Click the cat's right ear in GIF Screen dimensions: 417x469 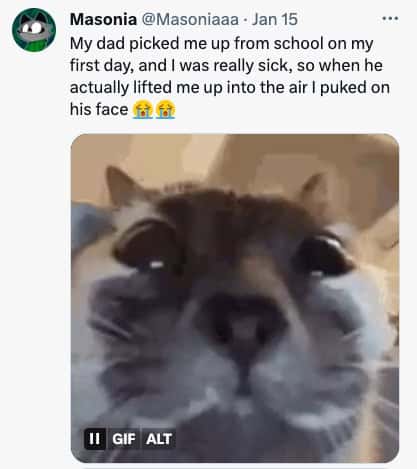pyautogui.click(x=313, y=190)
